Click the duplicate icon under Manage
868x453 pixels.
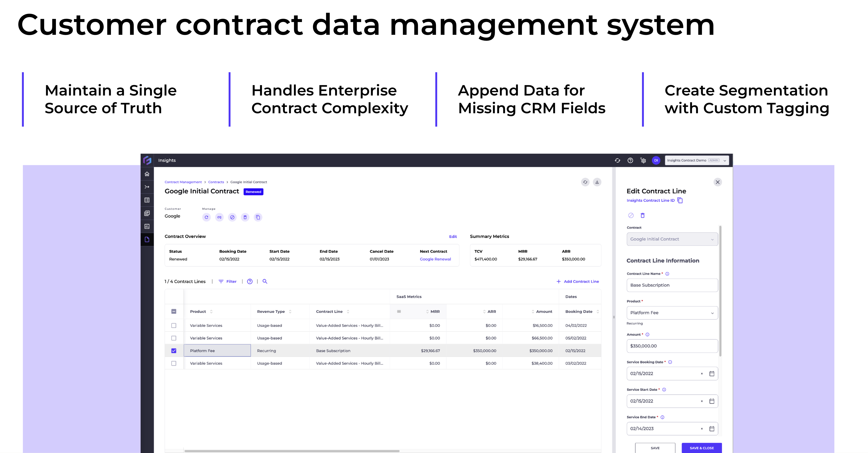tap(258, 217)
